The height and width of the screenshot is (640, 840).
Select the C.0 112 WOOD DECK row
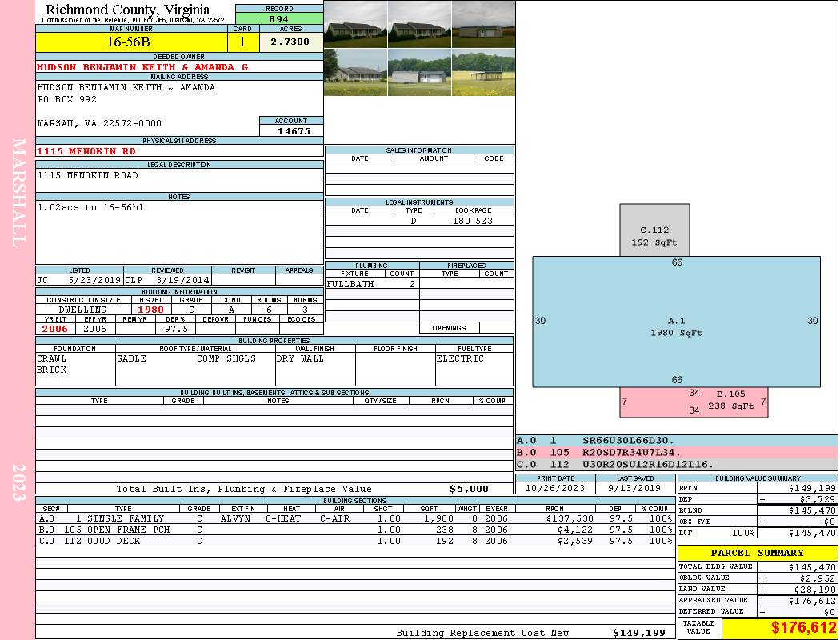[x=354, y=541]
